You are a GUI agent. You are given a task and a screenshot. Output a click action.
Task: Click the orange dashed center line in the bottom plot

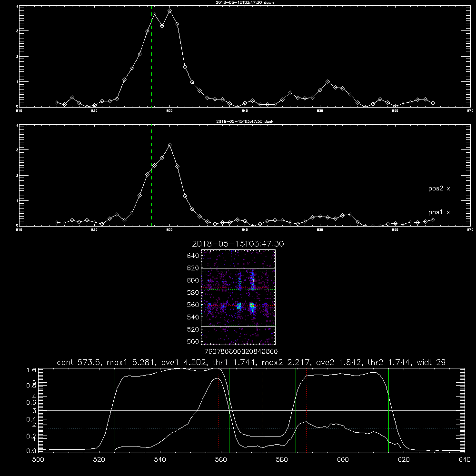(x=262, y=410)
